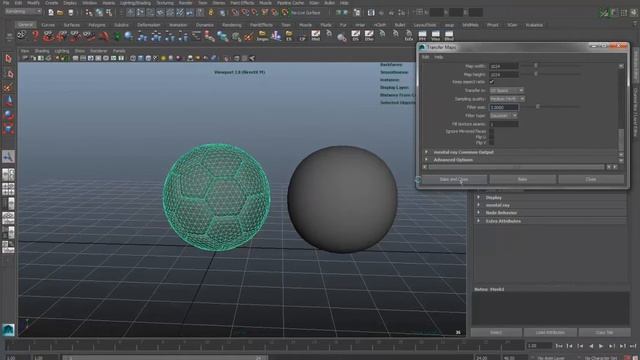Switch to the Rendering shelf tab
Screen dimensions: 640x360
[x=232, y=25]
